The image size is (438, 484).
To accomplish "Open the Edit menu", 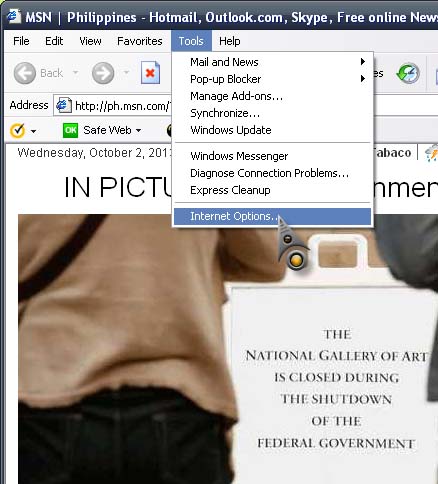I will coord(54,41).
